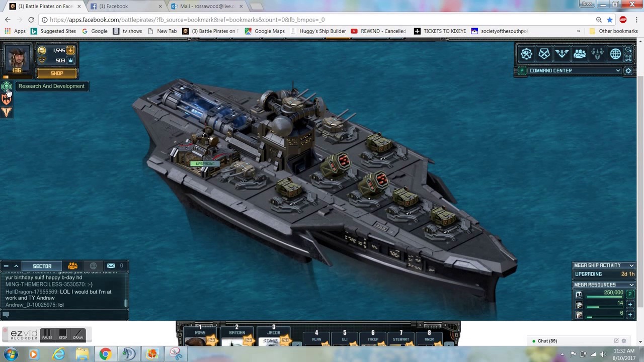Screen dimensions: 644x362
Task: Reload the page
Action: (31, 20)
